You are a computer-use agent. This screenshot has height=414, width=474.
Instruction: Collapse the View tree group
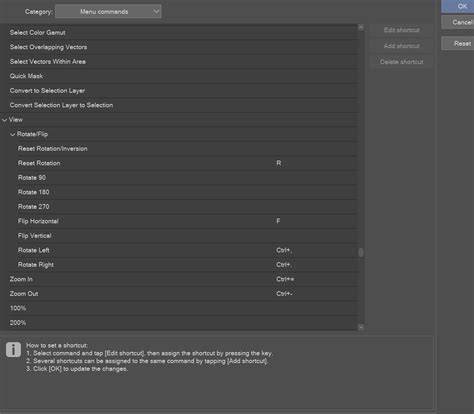point(5,120)
